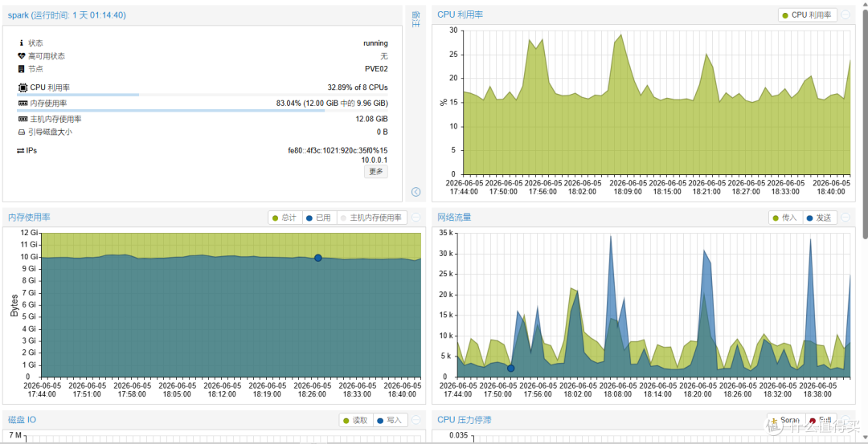The image size is (868, 444).
Task: Toggle the 写入 disk IO series
Action: [x=391, y=420]
